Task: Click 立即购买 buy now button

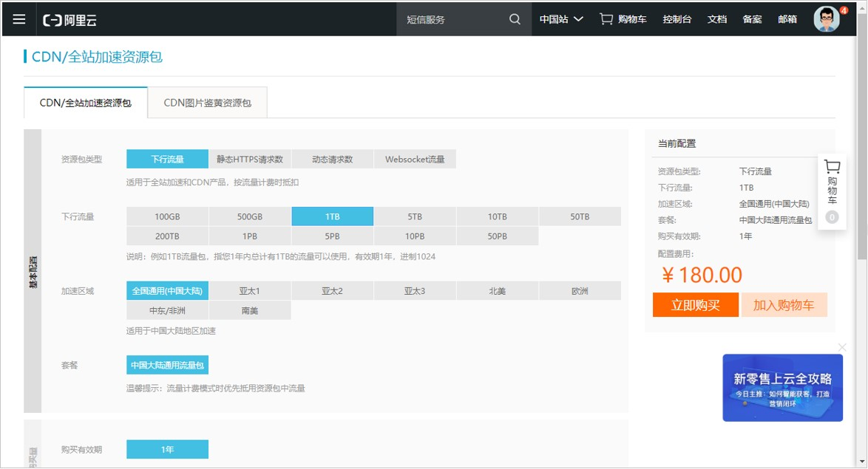Action: [x=695, y=305]
